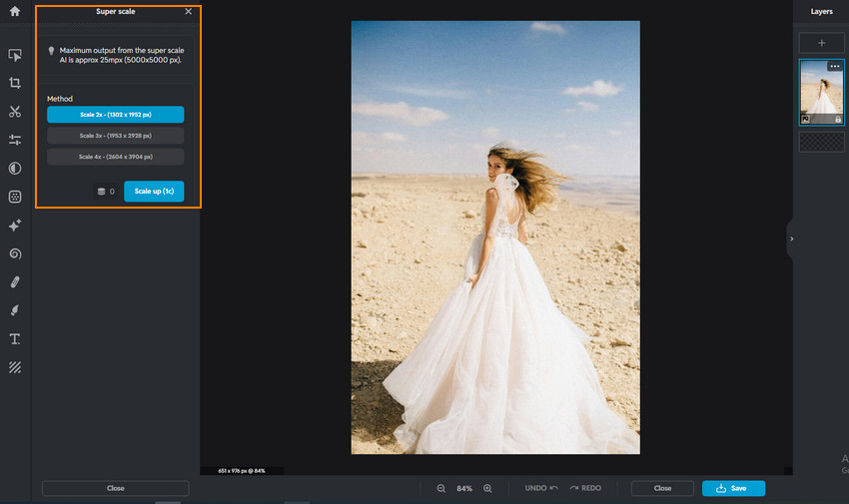Open the Adjust sliders tool
Screen dimensions: 849x504
(x=15, y=140)
